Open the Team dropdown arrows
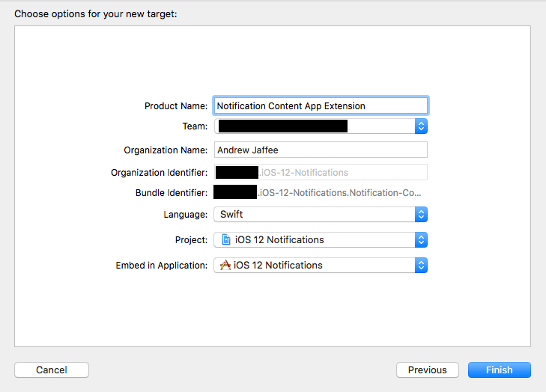This screenshot has height=392, width=546. [x=421, y=126]
